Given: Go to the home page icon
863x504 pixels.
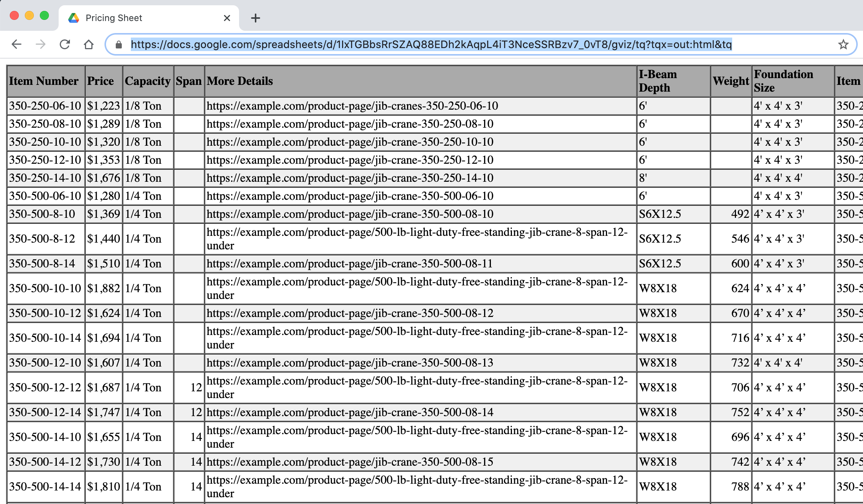Looking at the screenshot, I should point(89,44).
